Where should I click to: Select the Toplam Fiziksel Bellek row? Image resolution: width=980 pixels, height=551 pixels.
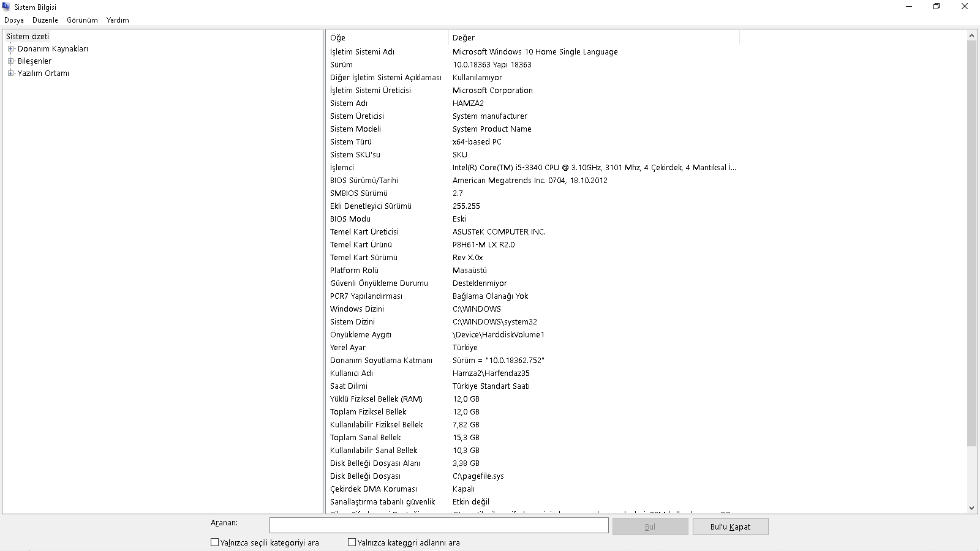click(x=533, y=412)
